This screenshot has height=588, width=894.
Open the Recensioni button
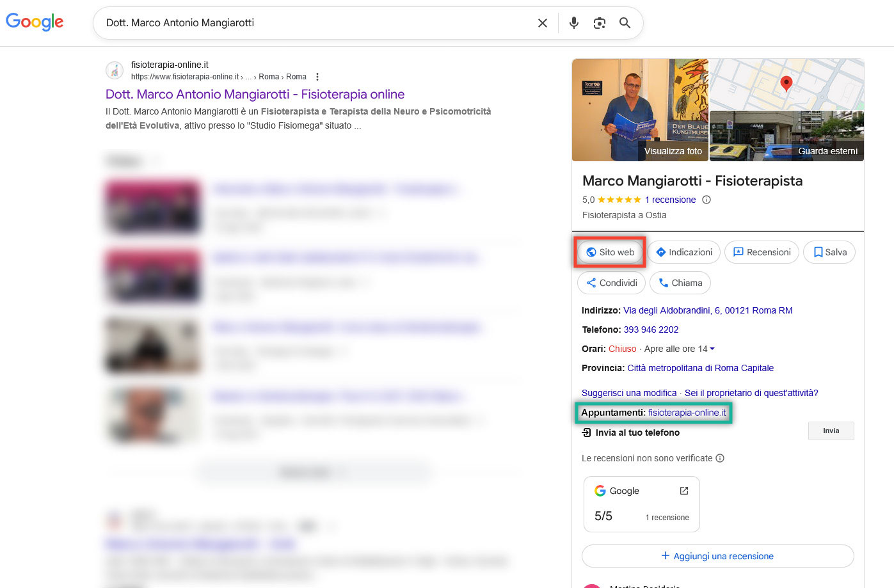(762, 252)
